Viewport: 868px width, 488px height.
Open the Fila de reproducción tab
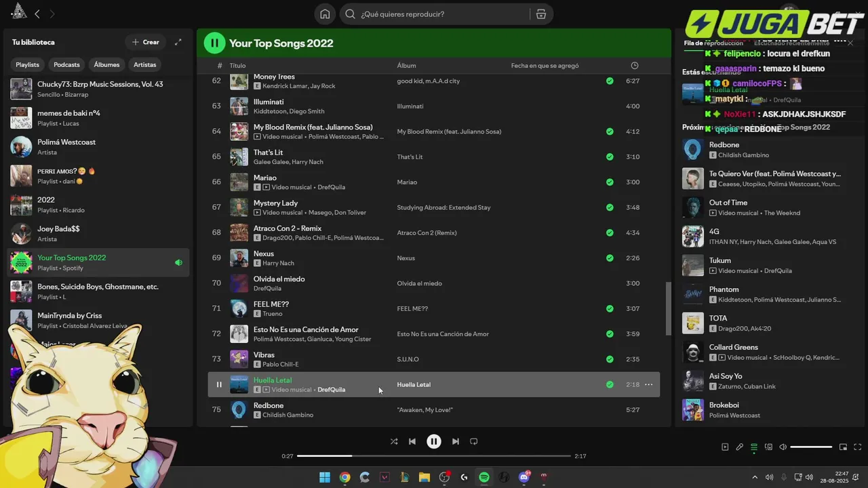coord(713,43)
